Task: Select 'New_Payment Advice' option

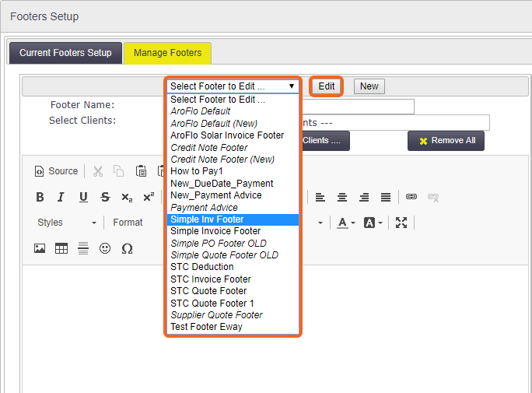Action: pyautogui.click(x=233, y=195)
